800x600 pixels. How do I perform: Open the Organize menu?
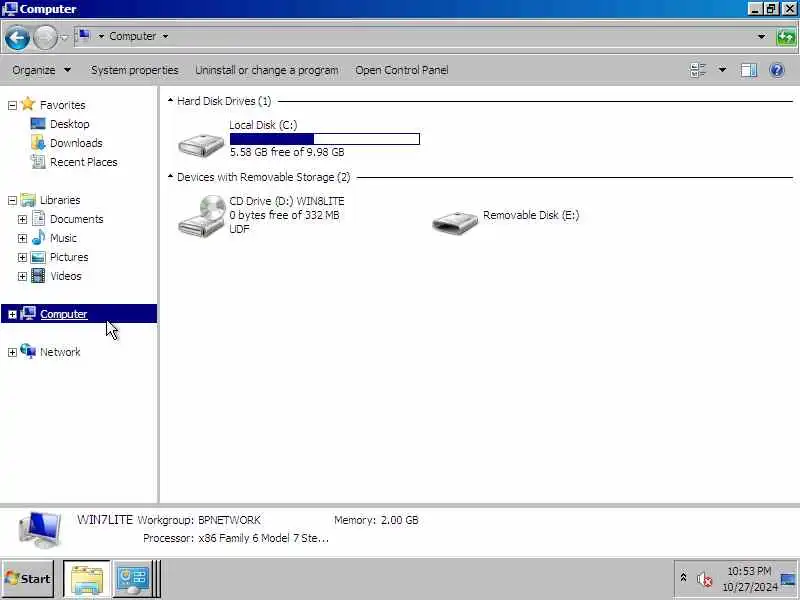pyautogui.click(x=41, y=70)
